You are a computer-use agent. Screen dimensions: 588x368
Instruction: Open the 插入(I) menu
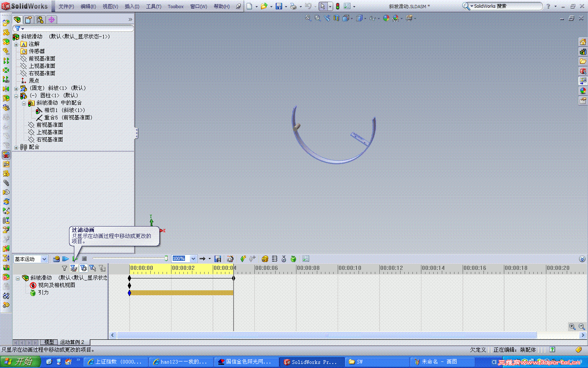coord(132,7)
